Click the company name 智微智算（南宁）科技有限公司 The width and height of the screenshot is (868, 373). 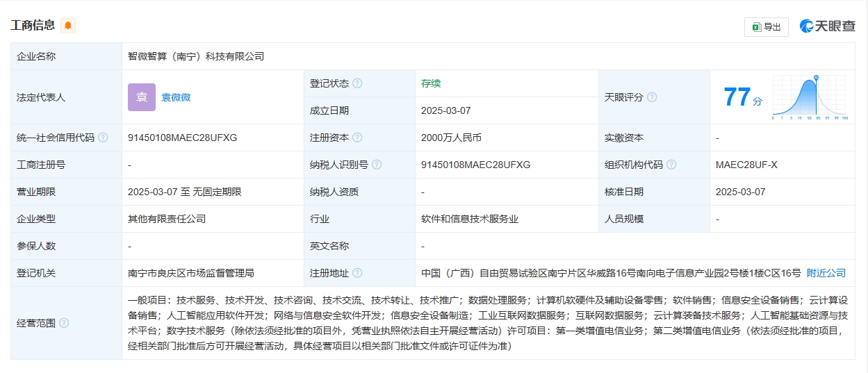pos(196,56)
